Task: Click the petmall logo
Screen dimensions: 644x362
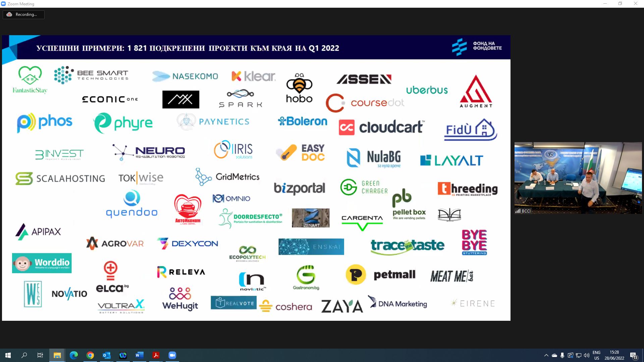Action: click(x=380, y=275)
